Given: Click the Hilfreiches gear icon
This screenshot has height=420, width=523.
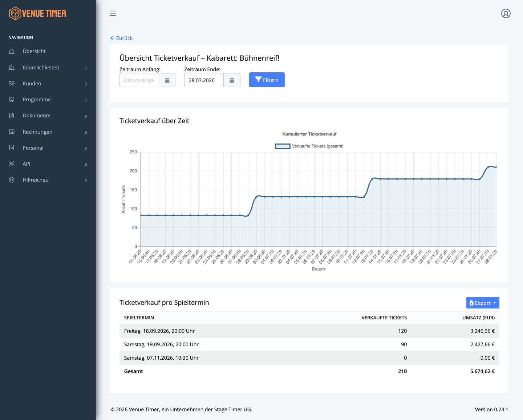Looking at the screenshot, I should [x=12, y=180].
